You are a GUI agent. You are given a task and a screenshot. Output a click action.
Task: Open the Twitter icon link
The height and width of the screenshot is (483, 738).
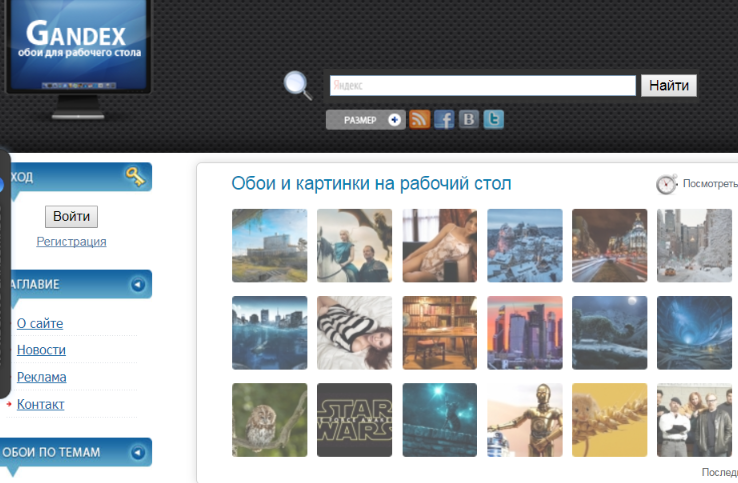(493, 120)
